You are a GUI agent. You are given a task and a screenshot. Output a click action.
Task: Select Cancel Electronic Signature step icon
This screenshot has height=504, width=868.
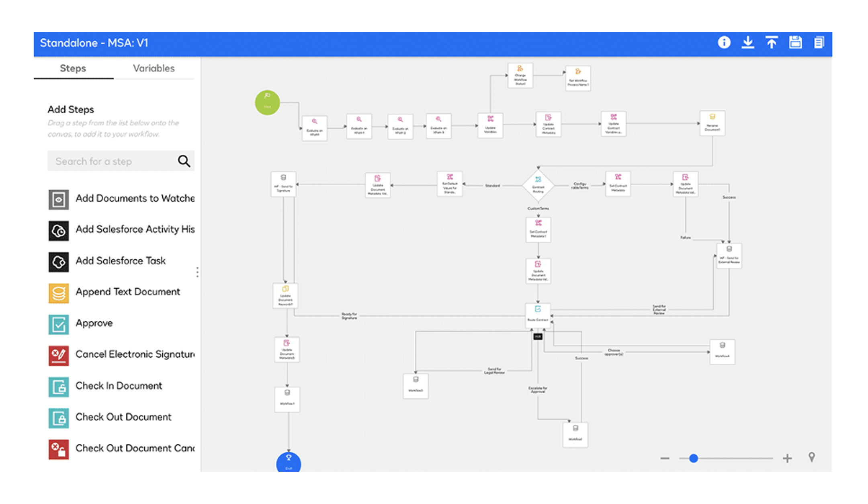coord(59,355)
